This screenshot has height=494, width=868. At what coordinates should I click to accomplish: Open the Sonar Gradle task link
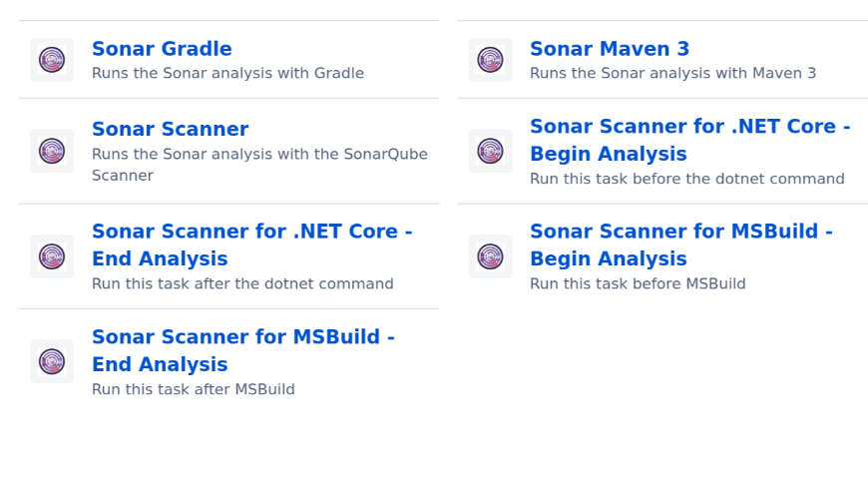pos(162,49)
